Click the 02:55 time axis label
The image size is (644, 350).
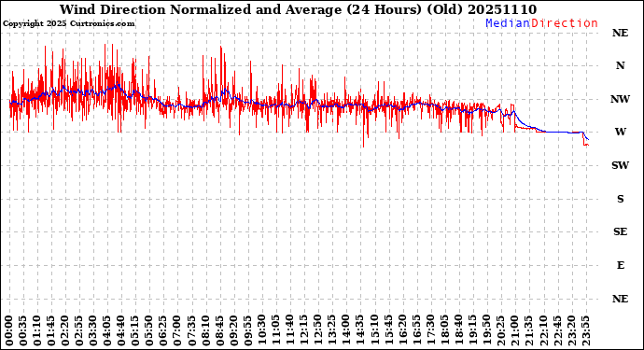coord(79,330)
